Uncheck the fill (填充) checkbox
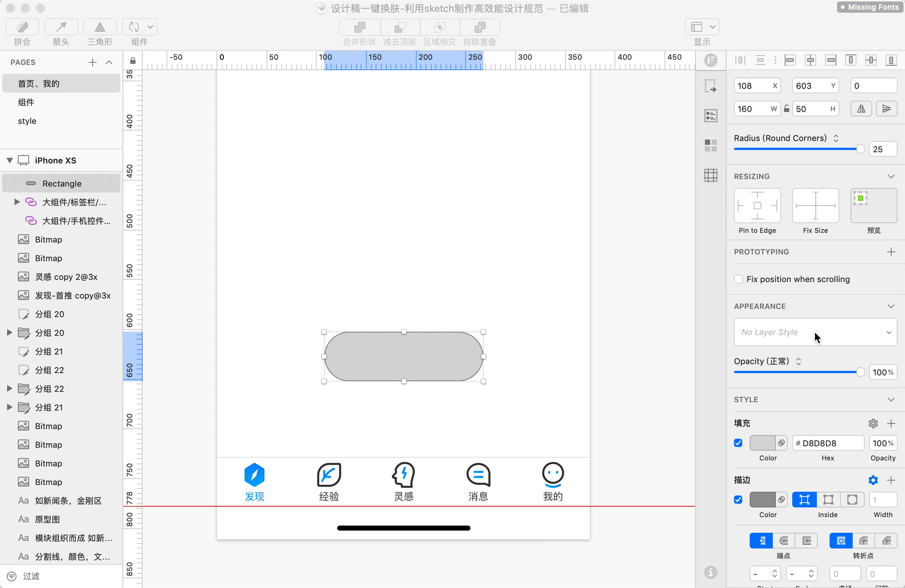Viewport: 905px width, 588px height. click(x=738, y=443)
